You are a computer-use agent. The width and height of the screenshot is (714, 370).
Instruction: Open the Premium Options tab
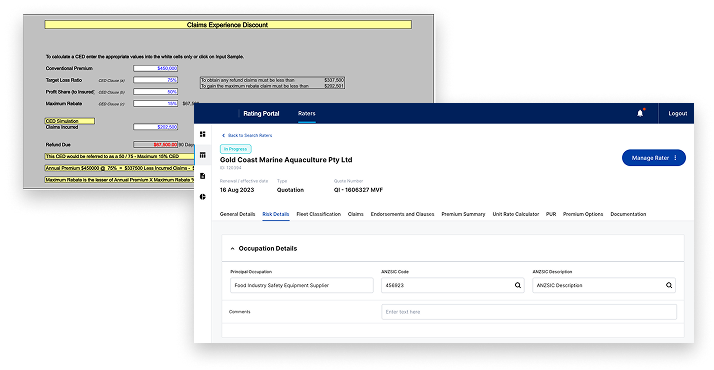[x=583, y=214]
